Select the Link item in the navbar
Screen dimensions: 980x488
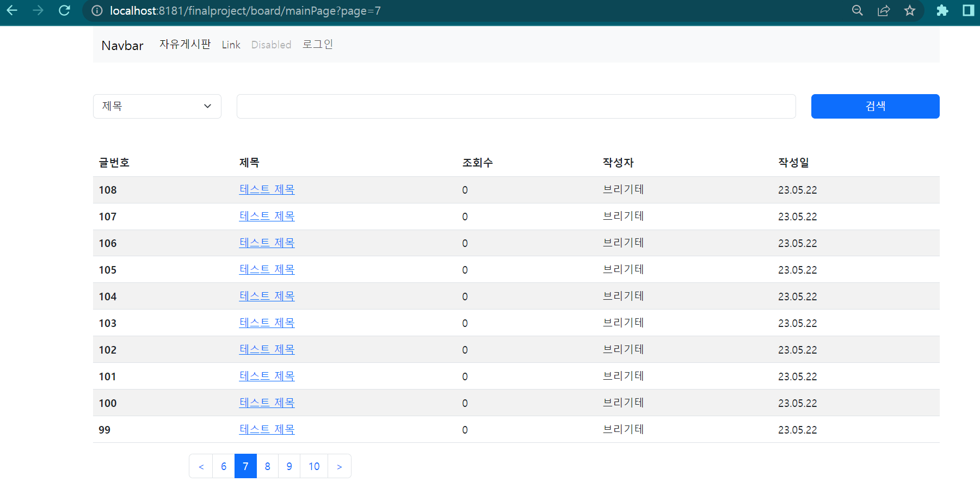(x=231, y=45)
